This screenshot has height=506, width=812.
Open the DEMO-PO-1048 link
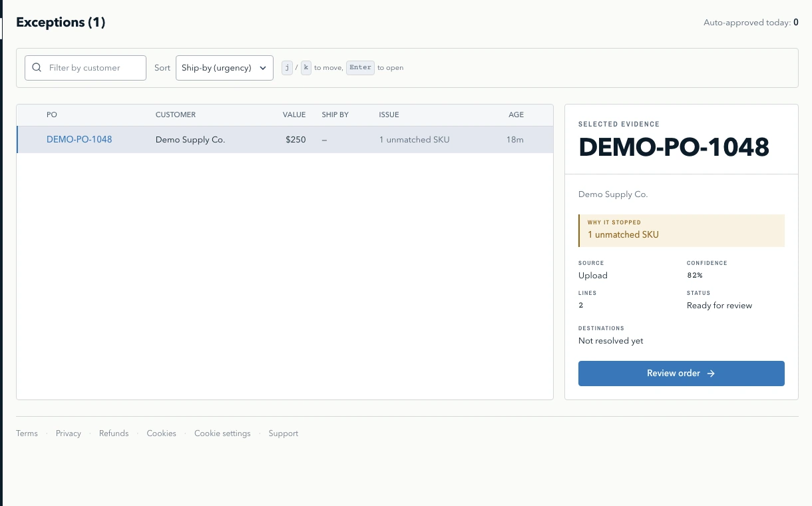pyautogui.click(x=79, y=140)
